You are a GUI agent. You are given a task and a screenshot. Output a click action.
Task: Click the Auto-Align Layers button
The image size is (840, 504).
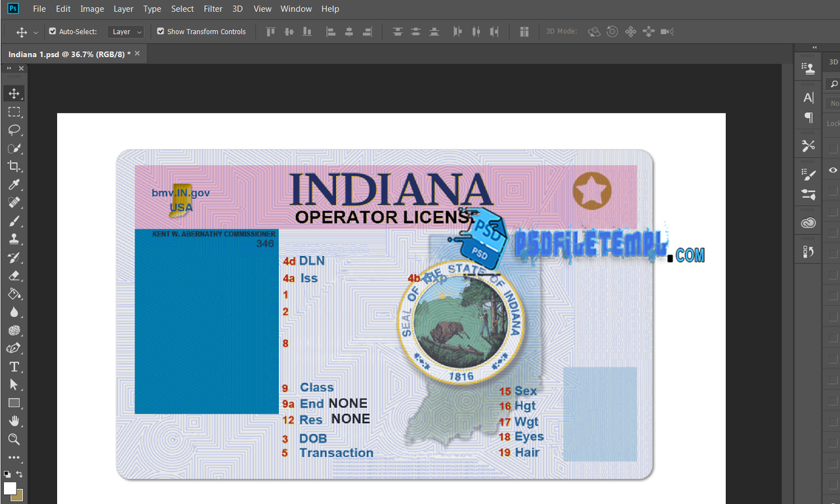pyautogui.click(x=524, y=31)
